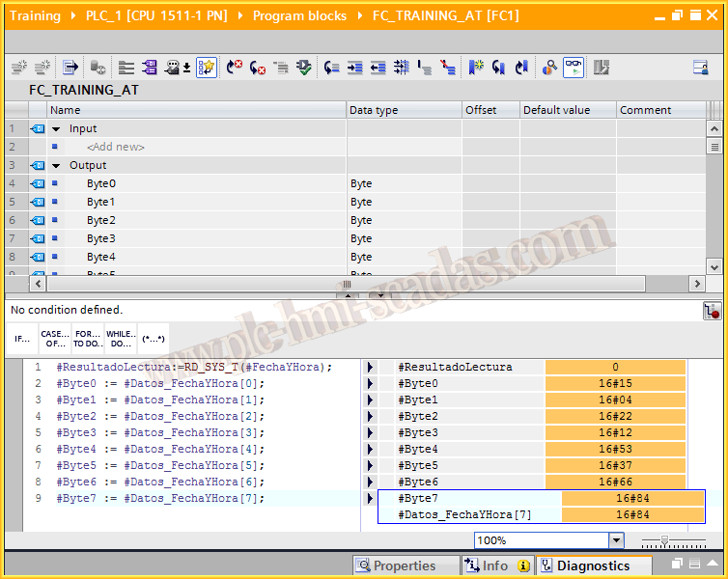This screenshot has width=728, height=579.
Task: Click the indent text icon in the toolbar
Action: click(x=354, y=68)
